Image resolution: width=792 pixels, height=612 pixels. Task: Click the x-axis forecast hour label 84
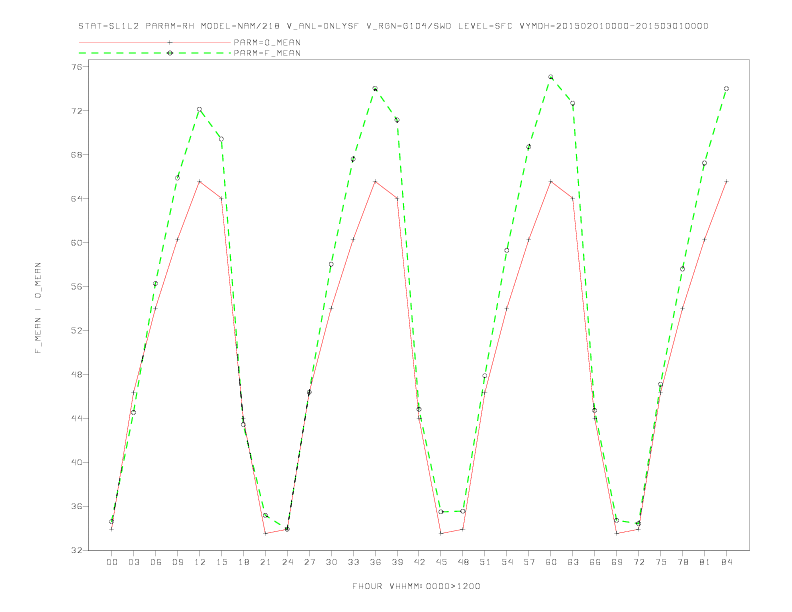point(727,562)
